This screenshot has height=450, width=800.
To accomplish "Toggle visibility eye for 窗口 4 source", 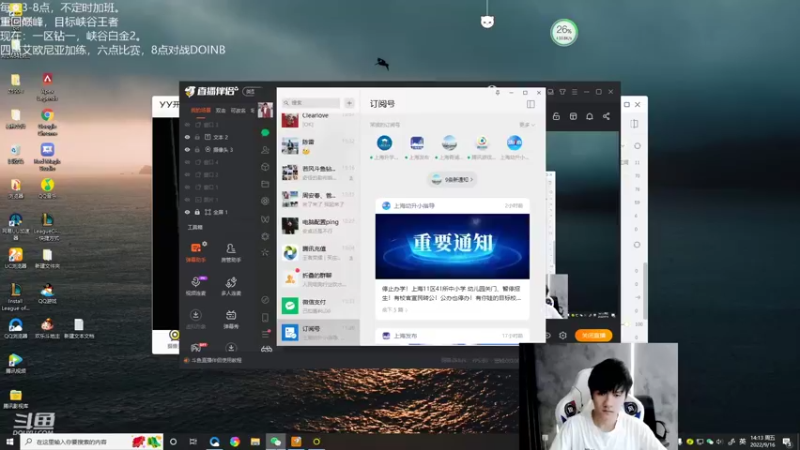I will (x=187, y=162).
